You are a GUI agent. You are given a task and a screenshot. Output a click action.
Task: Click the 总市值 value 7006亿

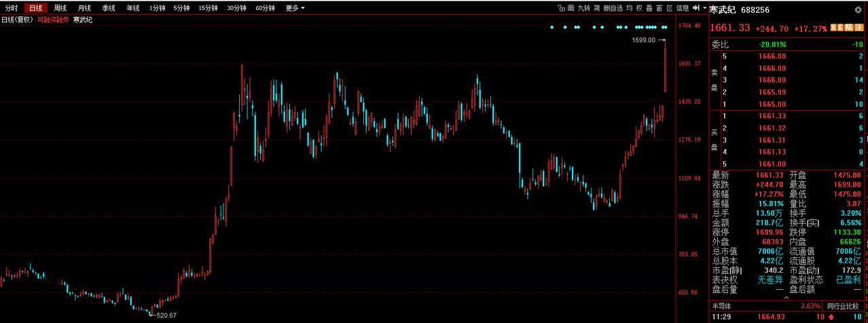771,250
